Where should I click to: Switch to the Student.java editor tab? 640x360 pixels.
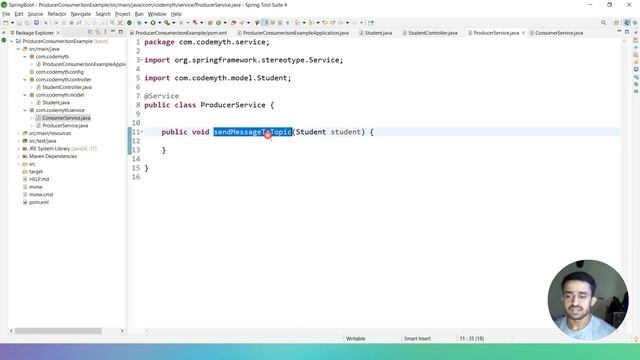pyautogui.click(x=376, y=33)
